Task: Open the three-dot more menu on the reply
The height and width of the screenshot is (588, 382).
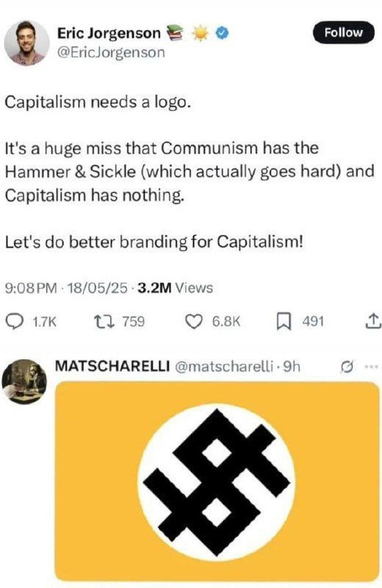Action: coord(372,366)
